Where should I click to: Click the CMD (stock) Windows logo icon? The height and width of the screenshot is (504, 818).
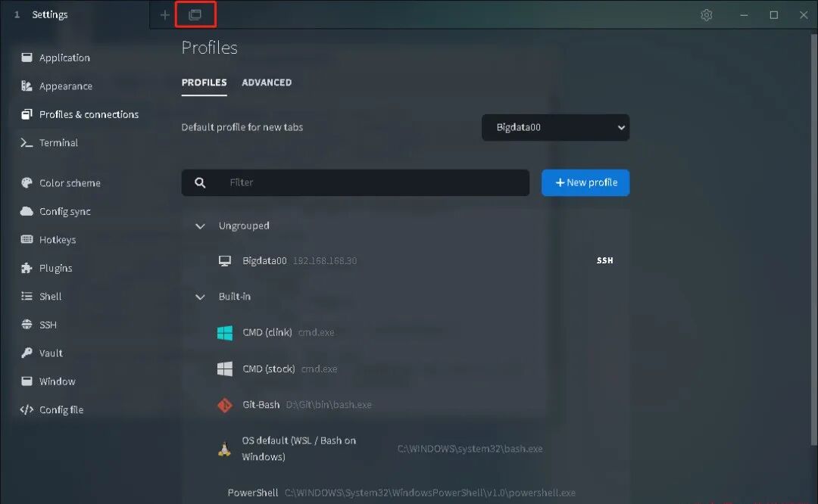tap(225, 369)
